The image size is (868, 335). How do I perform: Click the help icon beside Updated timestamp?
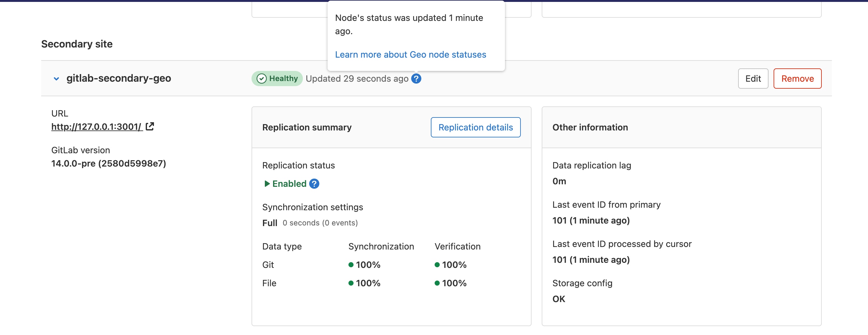tap(416, 79)
